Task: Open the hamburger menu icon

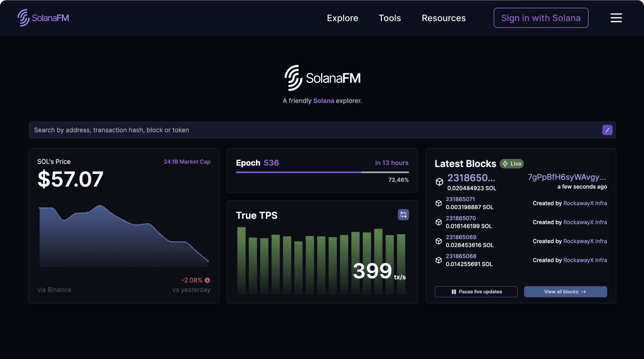Action: point(616,18)
